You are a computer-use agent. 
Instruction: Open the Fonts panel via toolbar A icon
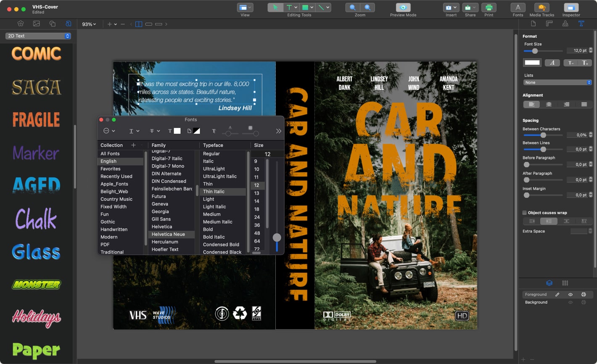pyautogui.click(x=518, y=8)
